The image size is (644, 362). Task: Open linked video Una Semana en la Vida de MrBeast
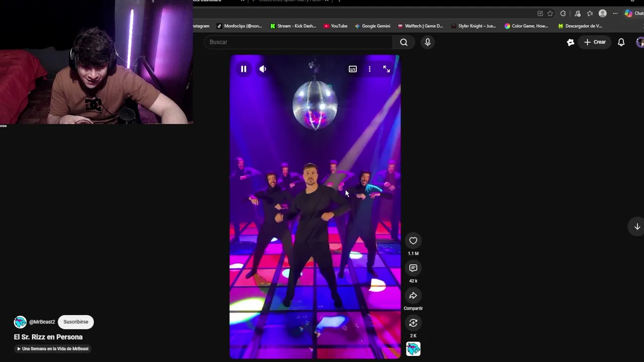(53, 349)
